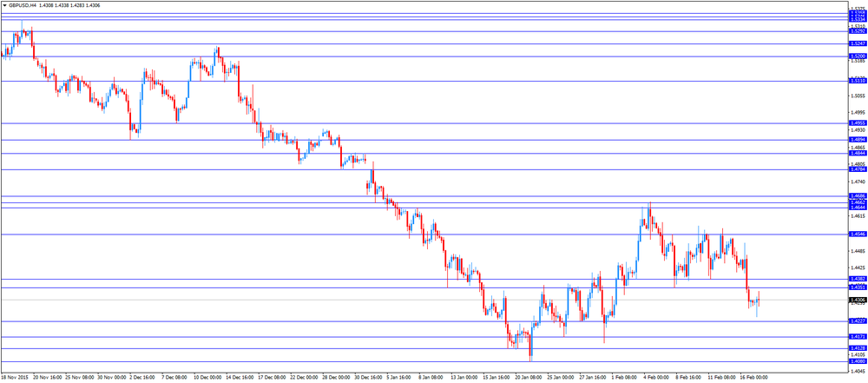Select the 1.4784 horizontal line price label
This screenshot has width=868, height=383.
[858, 170]
